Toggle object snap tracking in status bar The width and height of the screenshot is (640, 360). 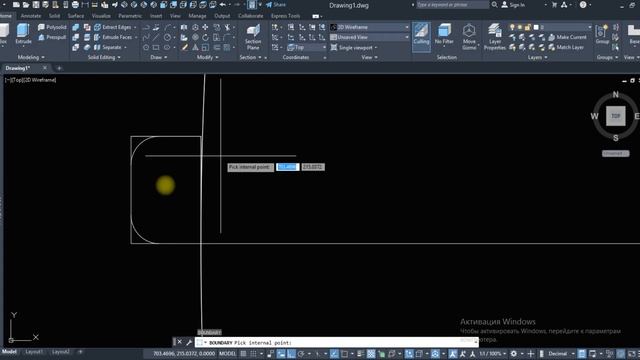click(x=335, y=353)
